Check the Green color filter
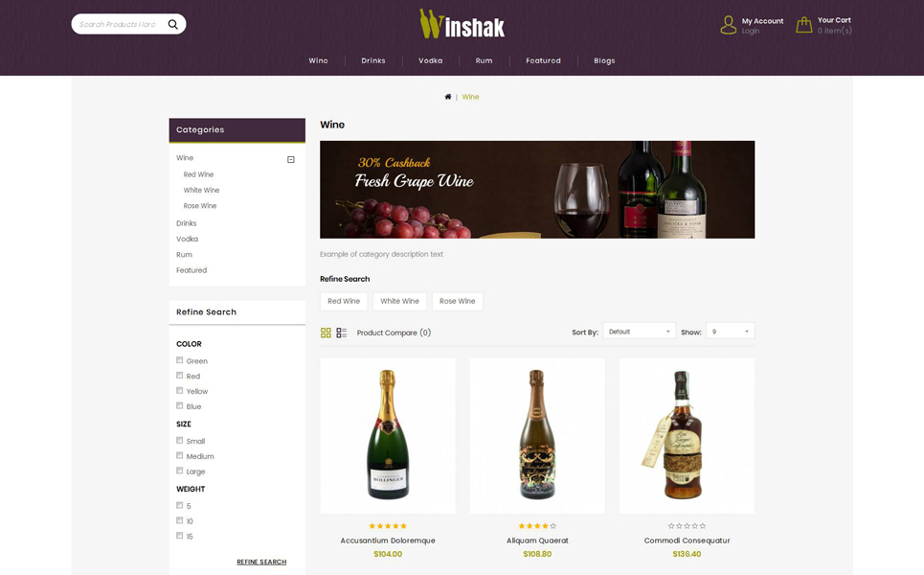This screenshot has height=575, width=924. [x=180, y=360]
